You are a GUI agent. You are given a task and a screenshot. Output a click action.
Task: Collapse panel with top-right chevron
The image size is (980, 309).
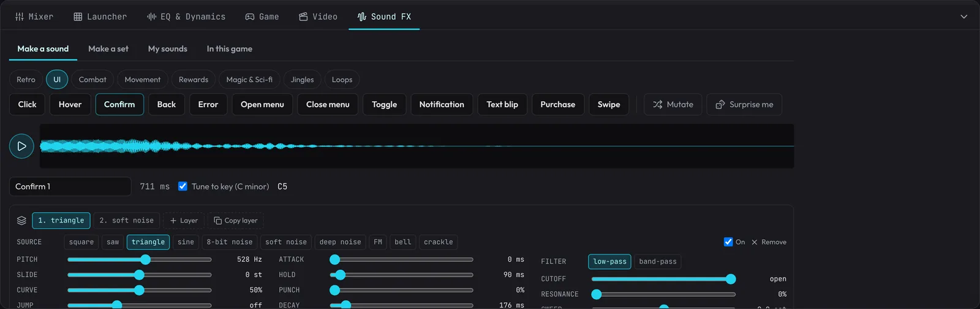coord(963,17)
